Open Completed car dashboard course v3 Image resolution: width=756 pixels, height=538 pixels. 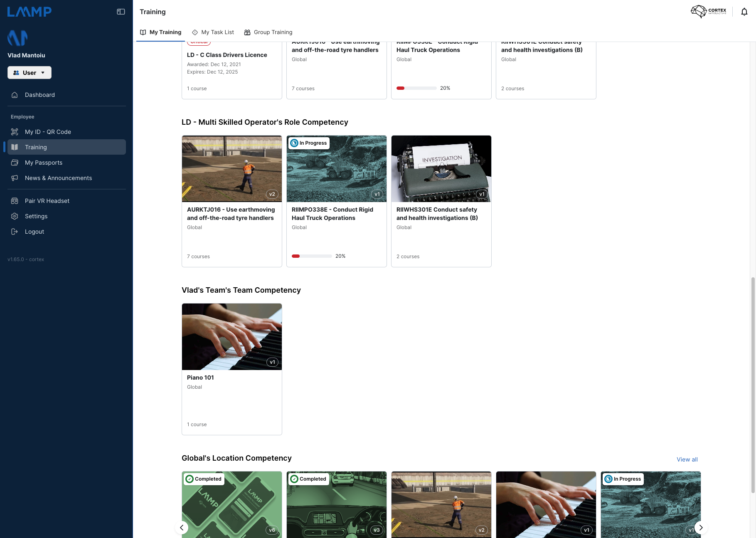point(337,505)
